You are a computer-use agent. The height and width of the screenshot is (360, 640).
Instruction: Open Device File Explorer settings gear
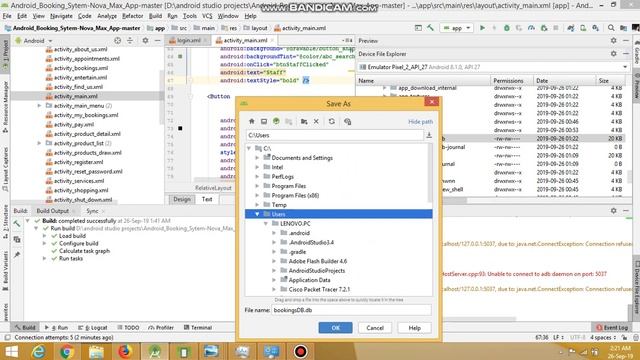click(613, 54)
